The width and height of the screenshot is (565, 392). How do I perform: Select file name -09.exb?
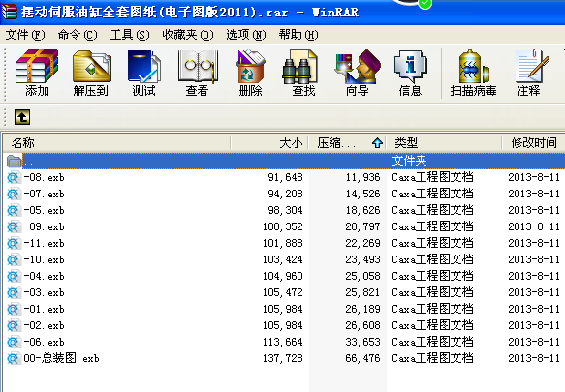[x=44, y=226]
